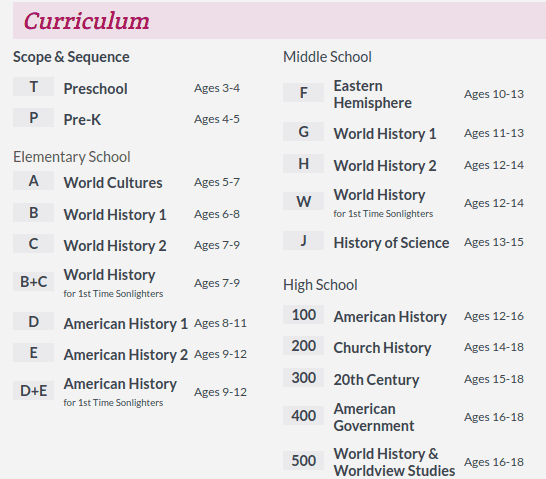The image size is (546, 479).
Task: Open elementary World History 2 level C
Action: coord(115,246)
